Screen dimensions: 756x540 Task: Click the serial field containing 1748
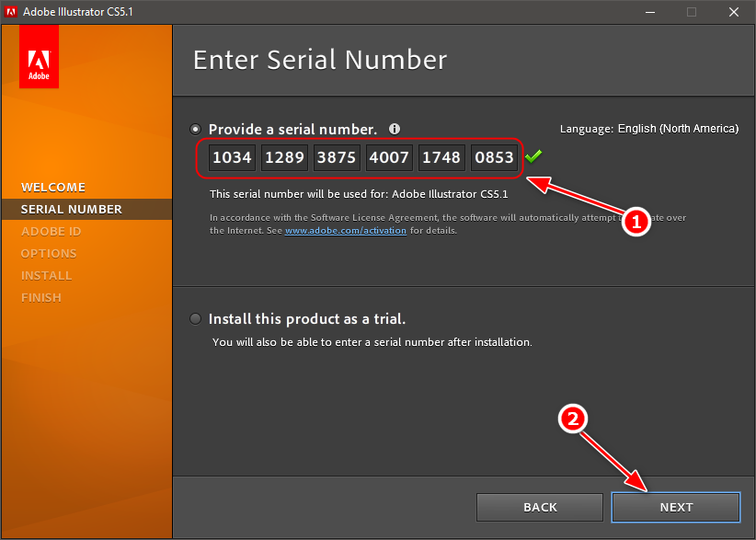pyautogui.click(x=441, y=157)
